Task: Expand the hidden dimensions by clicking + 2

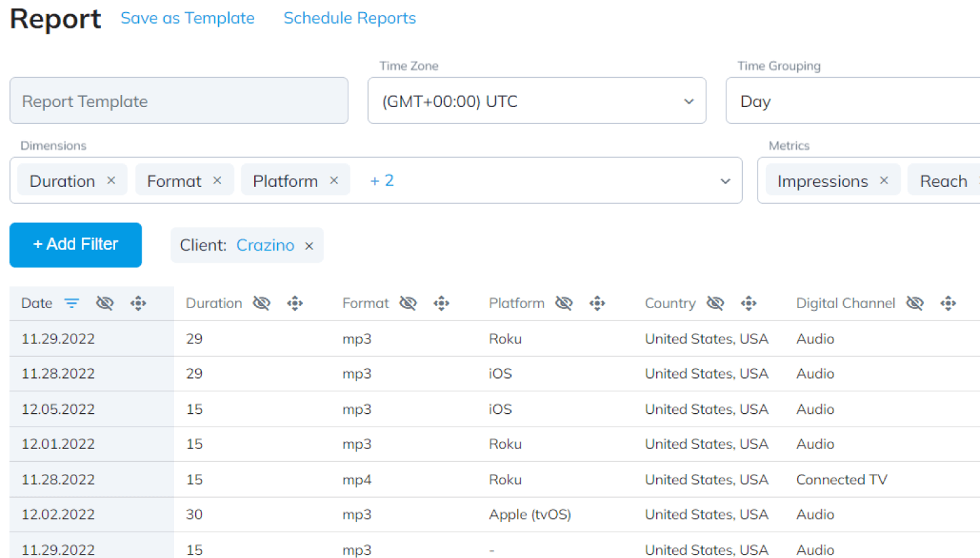Action: 382,180
